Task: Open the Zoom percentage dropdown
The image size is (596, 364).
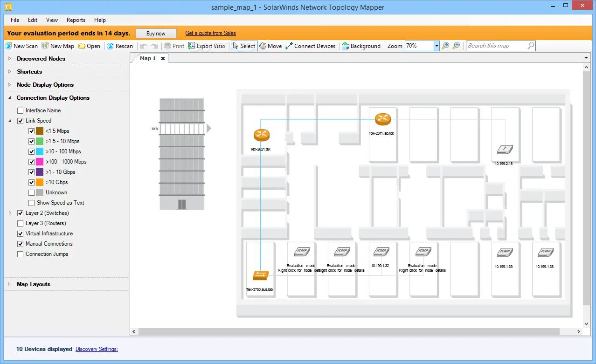Action: click(437, 46)
